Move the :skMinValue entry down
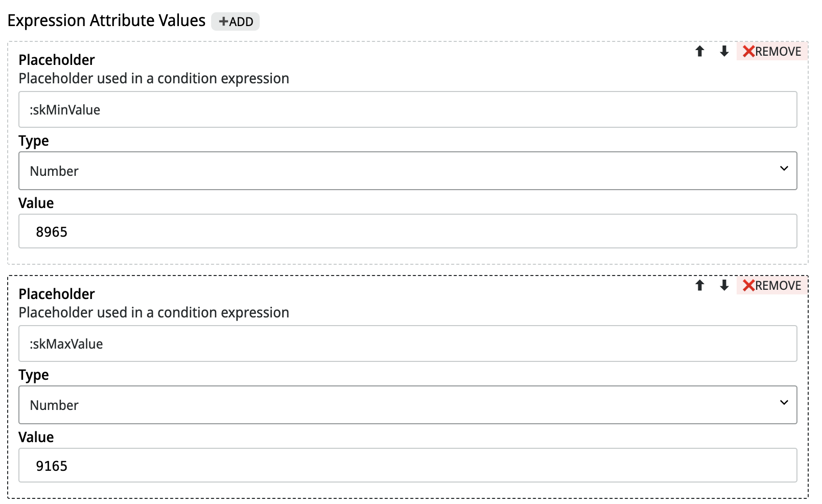This screenshot has width=822, height=504. 724,51
